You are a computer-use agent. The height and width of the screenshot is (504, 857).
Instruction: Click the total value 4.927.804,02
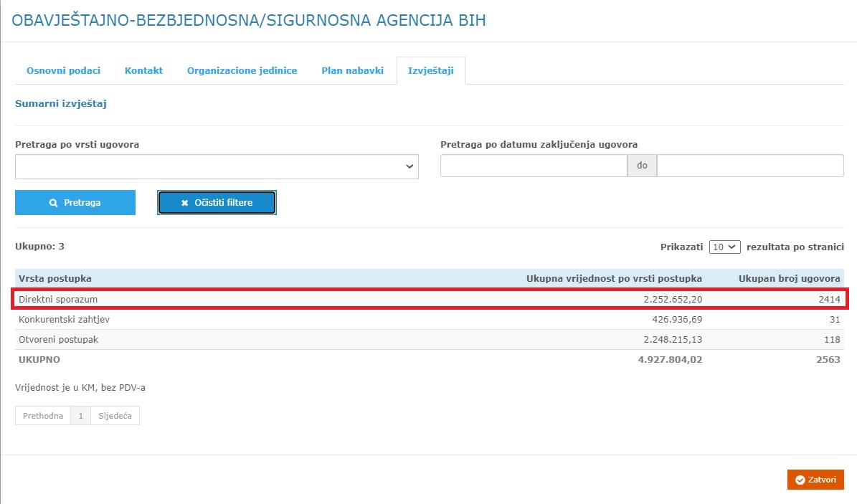point(670,360)
